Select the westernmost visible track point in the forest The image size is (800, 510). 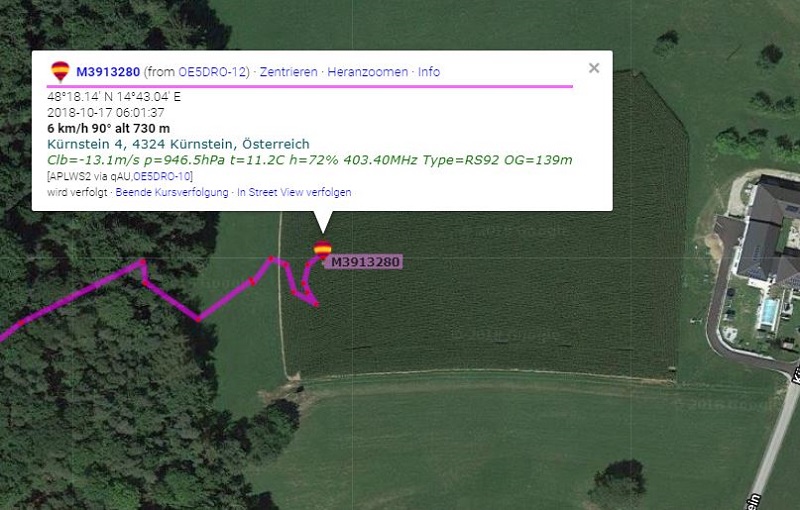click(21, 322)
